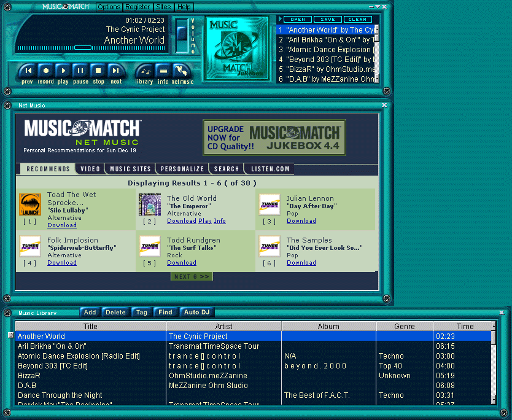The image size is (512, 420).
Task: Click the Launch icon for Silo Lullaby
Action: [x=30, y=204]
